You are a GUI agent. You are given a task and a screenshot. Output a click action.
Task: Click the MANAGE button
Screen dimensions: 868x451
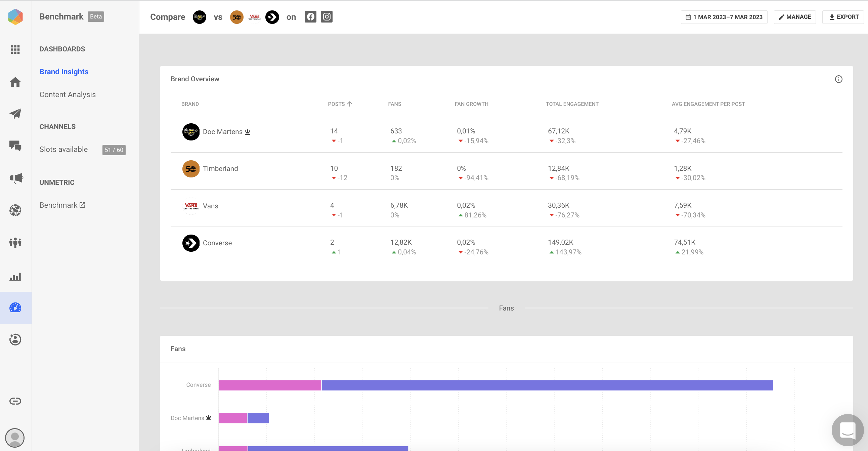coord(795,17)
